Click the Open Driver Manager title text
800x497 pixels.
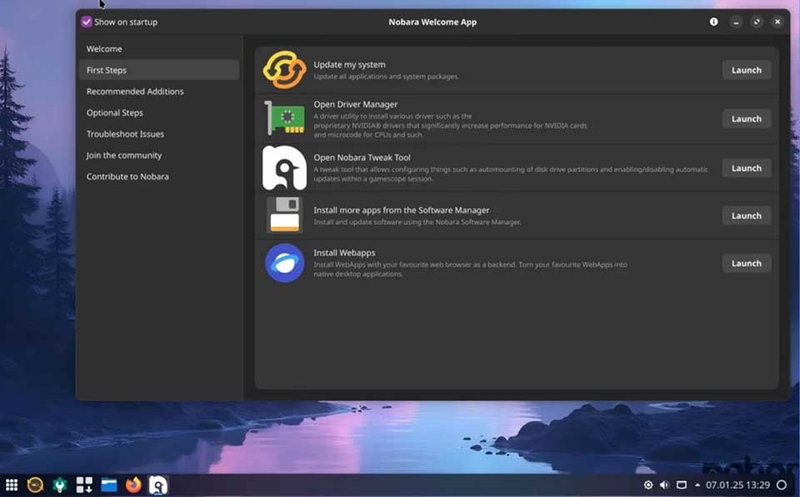[x=356, y=104]
